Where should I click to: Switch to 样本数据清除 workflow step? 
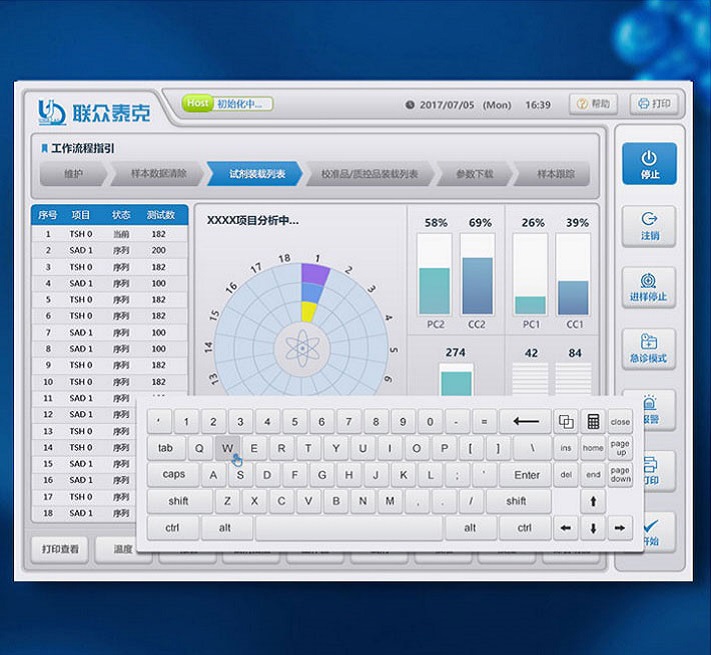158,174
